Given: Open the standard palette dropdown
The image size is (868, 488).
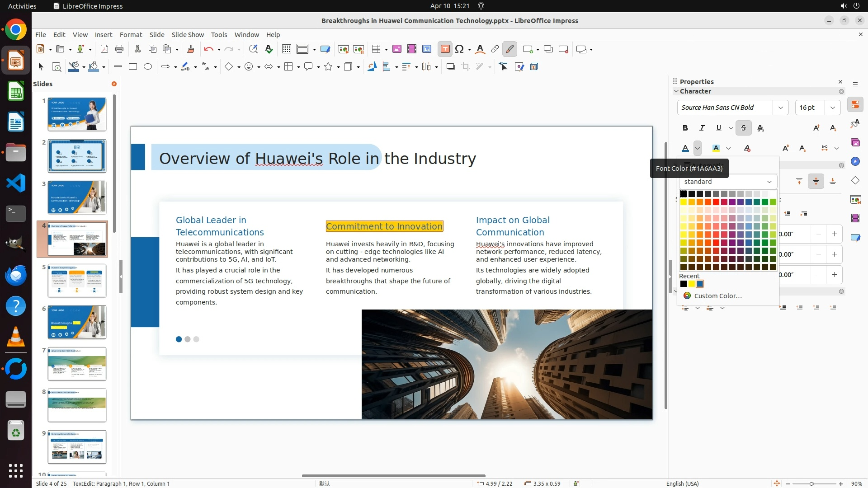Looking at the screenshot, I should click(769, 182).
